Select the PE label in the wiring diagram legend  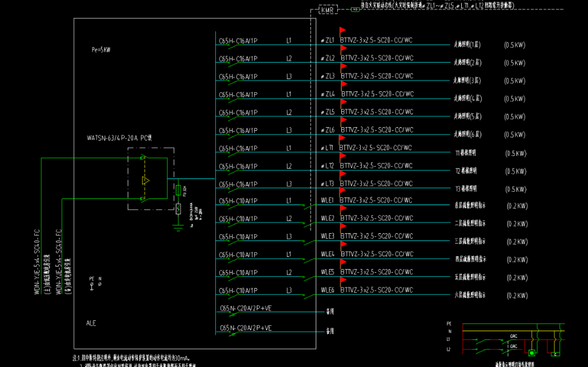449,324
